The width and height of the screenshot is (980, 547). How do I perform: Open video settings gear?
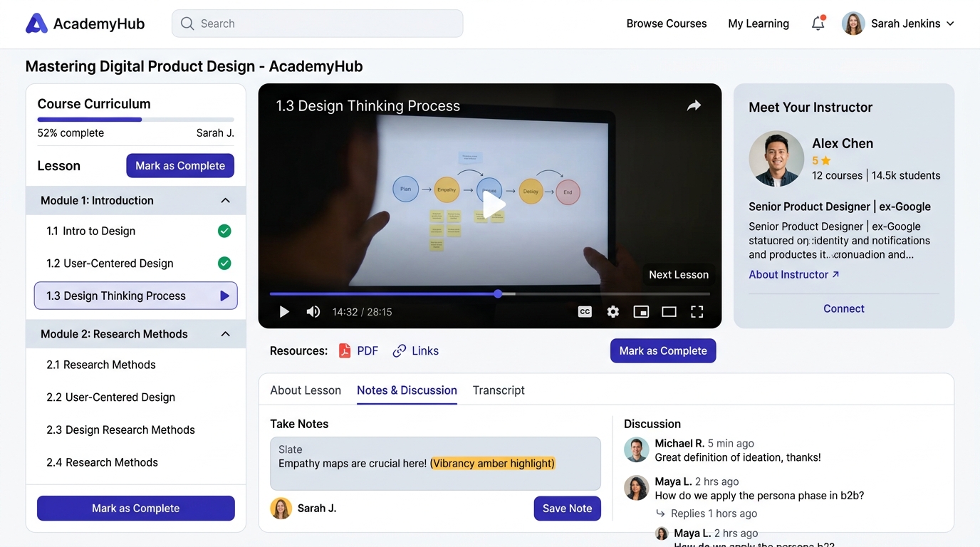point(613,311)
